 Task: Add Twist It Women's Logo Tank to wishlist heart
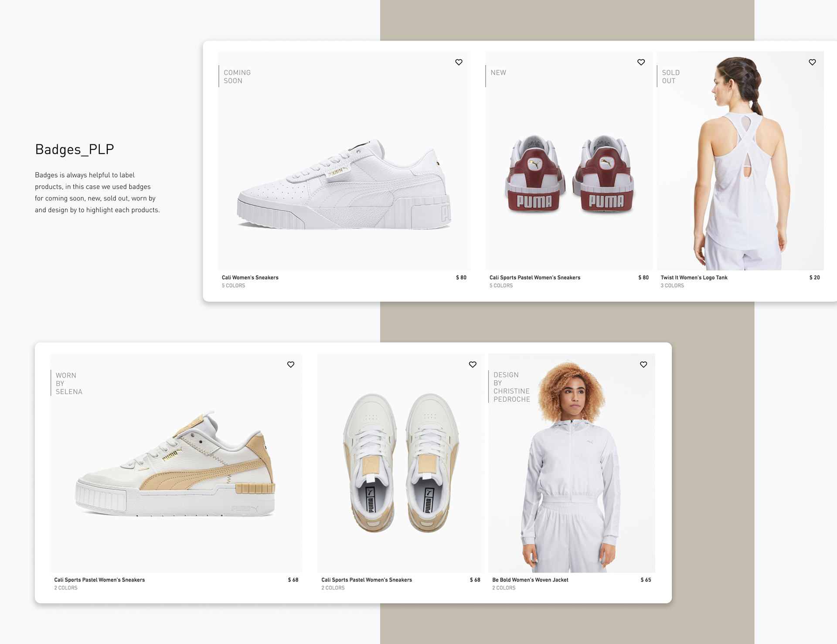(812, 62)
